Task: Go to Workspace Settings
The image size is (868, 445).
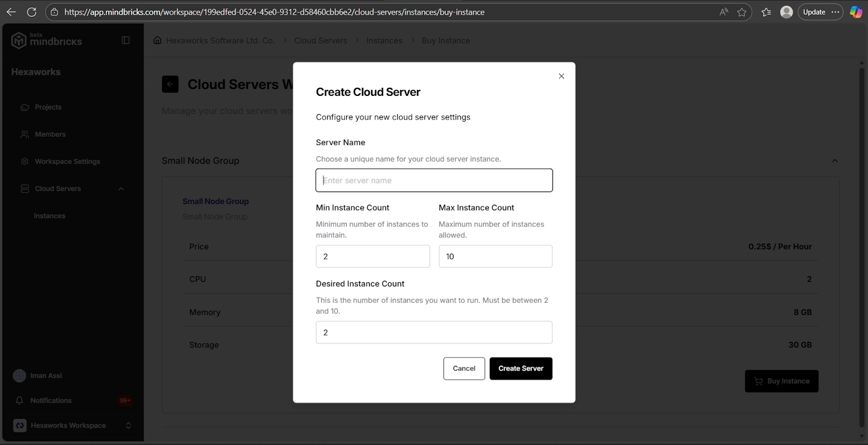Action: click(x=67, y=162)
